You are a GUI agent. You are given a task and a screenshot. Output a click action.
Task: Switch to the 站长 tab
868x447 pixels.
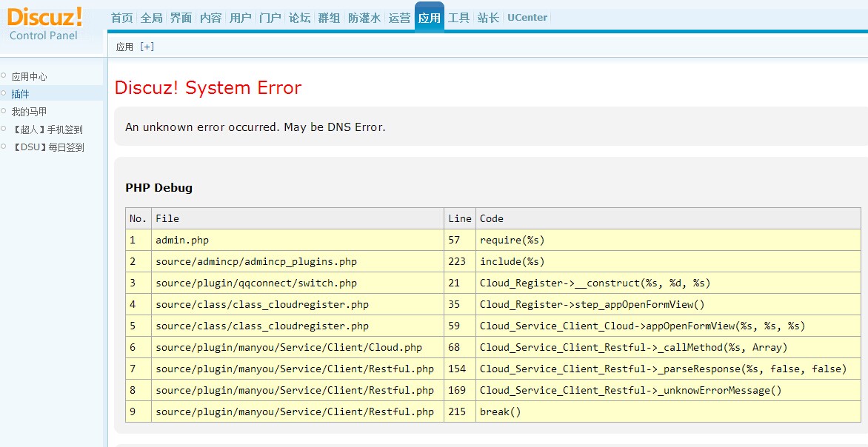click(x=488, y=18)
